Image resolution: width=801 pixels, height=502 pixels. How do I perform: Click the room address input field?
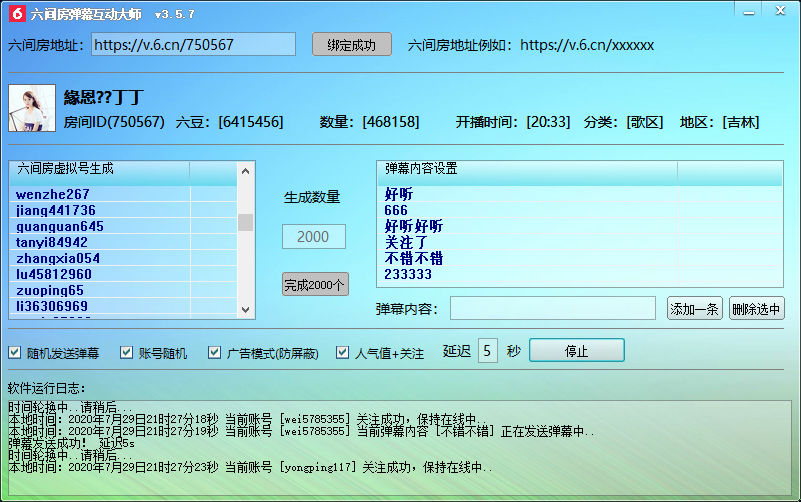[194, 44]
